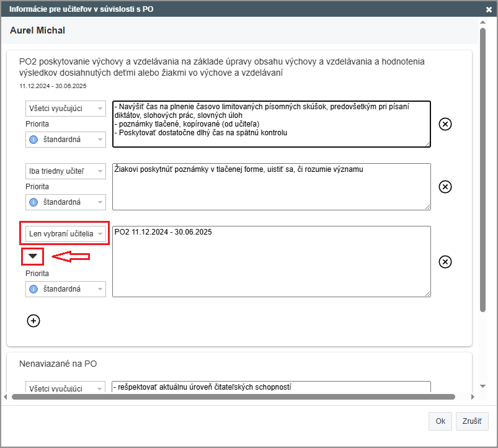Edit the 'Žiakovi poskytnúť poznámky' text field
The image size is (498, 448).
(271, 187)
